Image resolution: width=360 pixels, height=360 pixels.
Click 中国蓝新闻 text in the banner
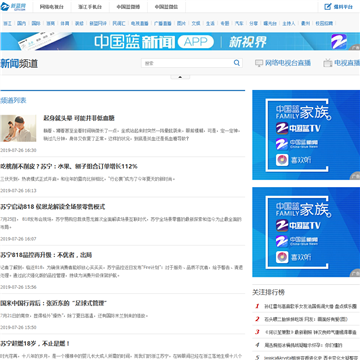[x=134, y=42]
